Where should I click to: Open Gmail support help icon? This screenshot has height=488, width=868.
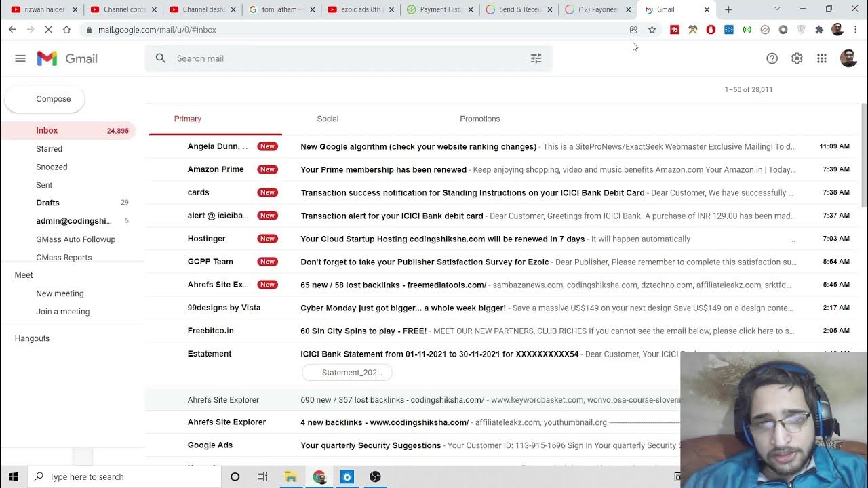pyautogui.click(x=772, y=58)
